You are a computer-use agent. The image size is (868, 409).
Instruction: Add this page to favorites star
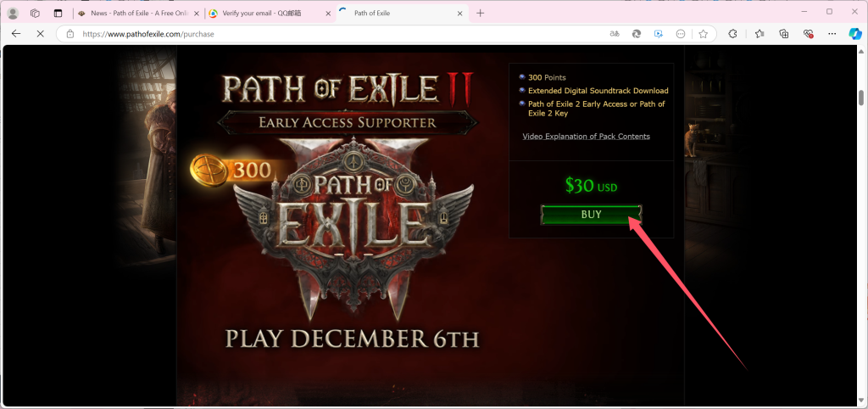pyautogui.click(x=703, y=34)
